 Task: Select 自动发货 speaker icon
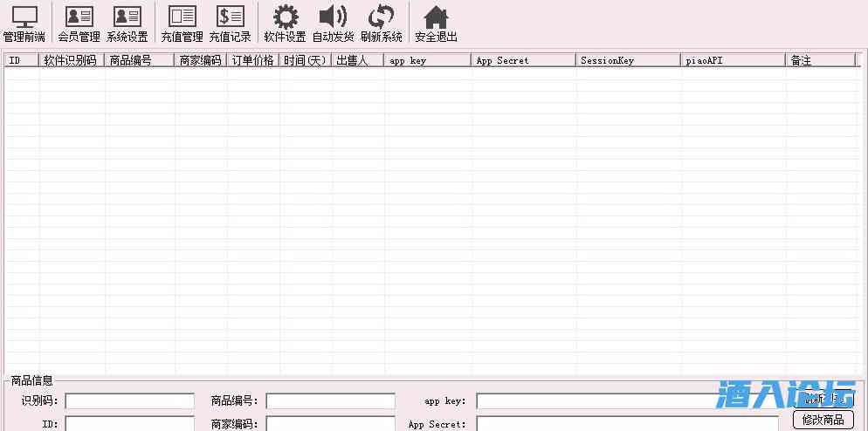[x=334, y=24]
